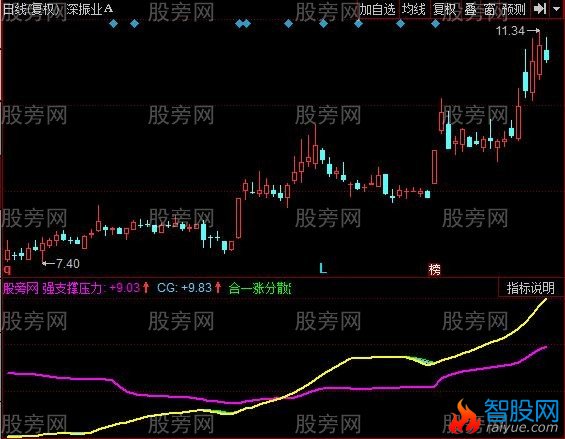This screenshot has width=565, height=439.
Task: Click the 日线(复权) period label
Action: tap(32, 9)
